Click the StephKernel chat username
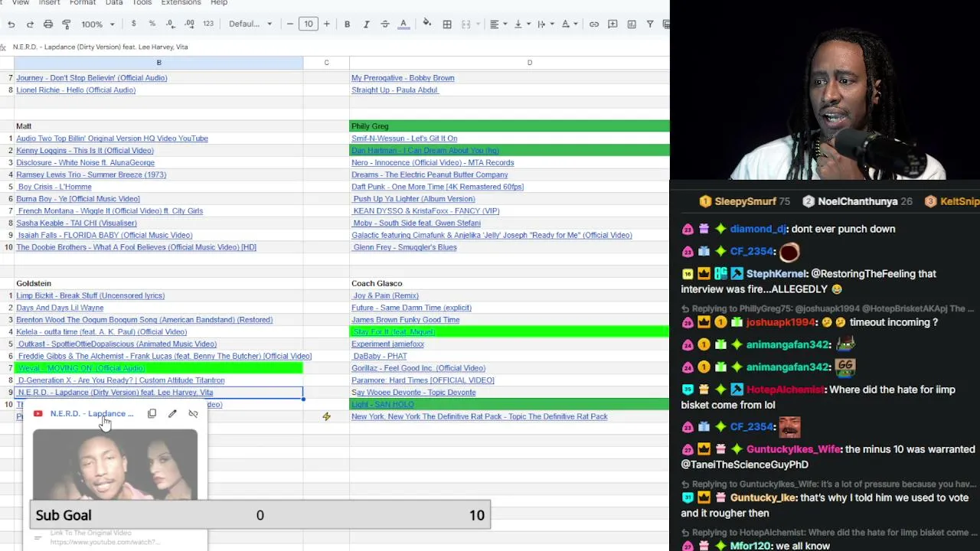 pos(776,273)
